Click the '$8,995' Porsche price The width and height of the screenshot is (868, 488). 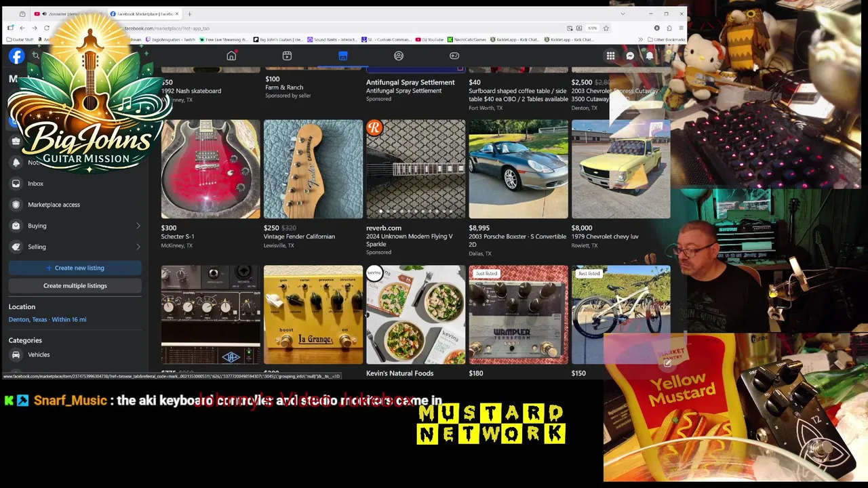[479, 228]
